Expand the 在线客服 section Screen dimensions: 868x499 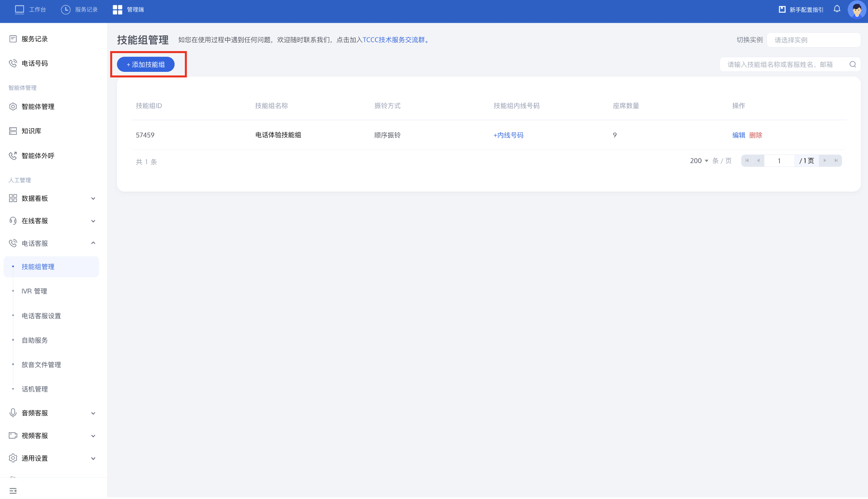pos(52,221)
